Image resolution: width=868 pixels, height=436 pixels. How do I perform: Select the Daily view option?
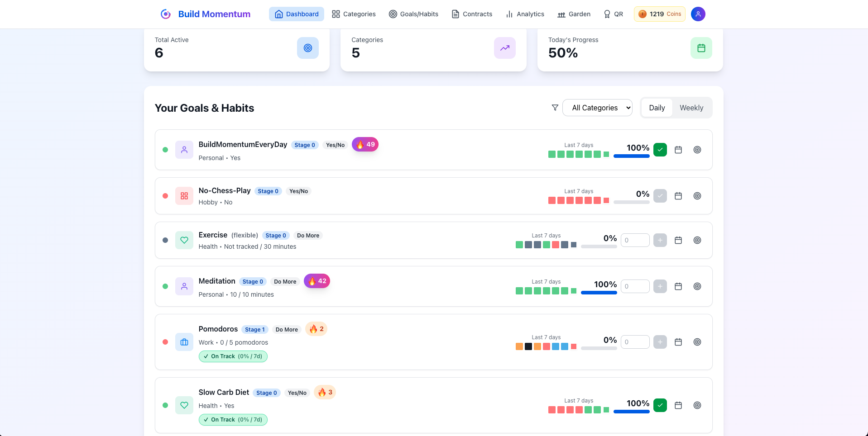pyautogui.click(x=657, y=108)
